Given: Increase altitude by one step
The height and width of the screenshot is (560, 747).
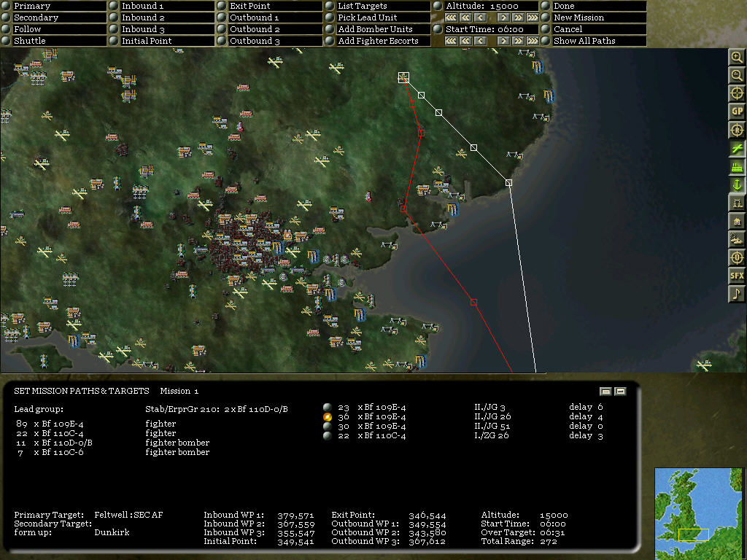Looking at the screenshot, I should [503, 17].
